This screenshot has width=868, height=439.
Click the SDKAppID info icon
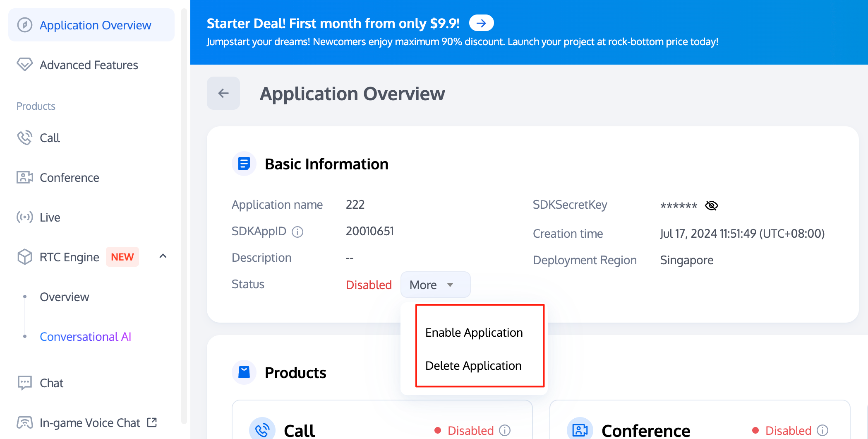[297, 232]
